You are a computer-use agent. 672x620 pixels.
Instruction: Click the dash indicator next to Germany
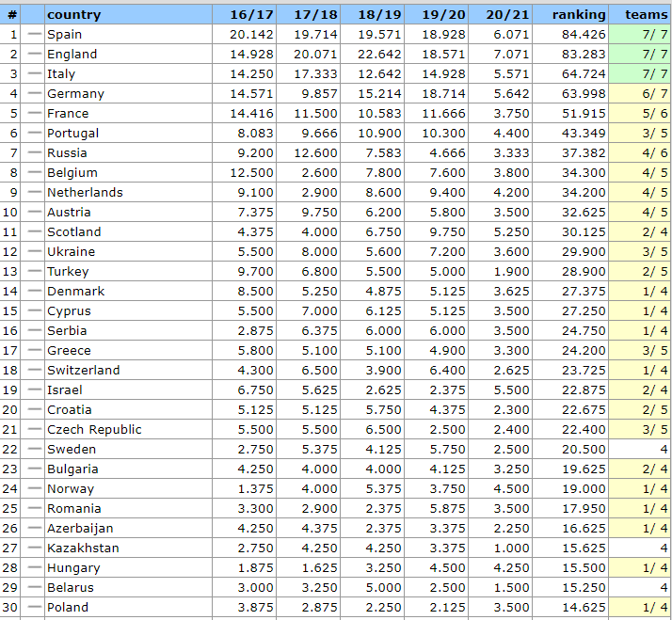click(35, 93)
